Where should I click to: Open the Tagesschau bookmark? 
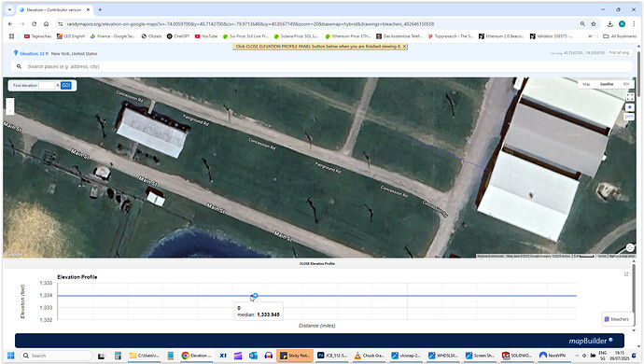click(37, 36)
